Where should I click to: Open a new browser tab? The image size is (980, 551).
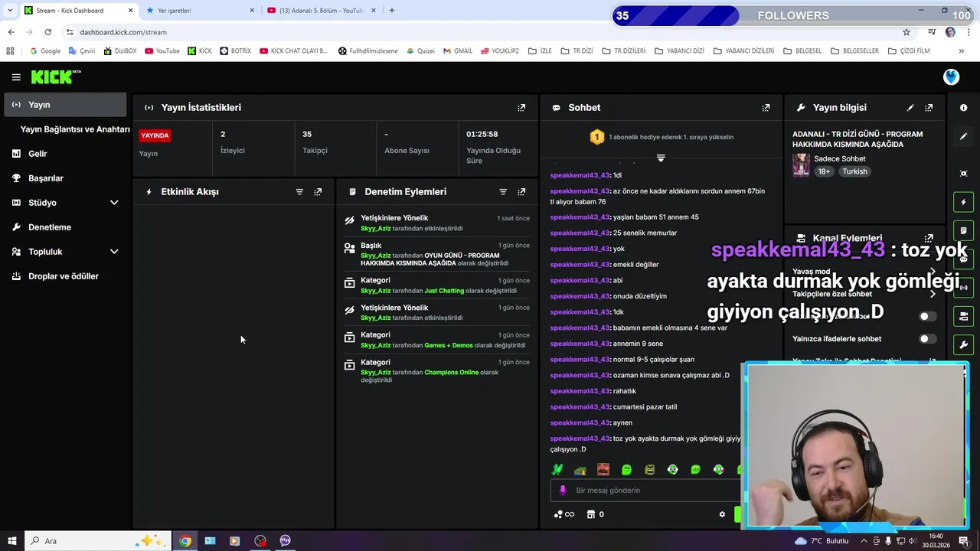click(x=391, y=10)
